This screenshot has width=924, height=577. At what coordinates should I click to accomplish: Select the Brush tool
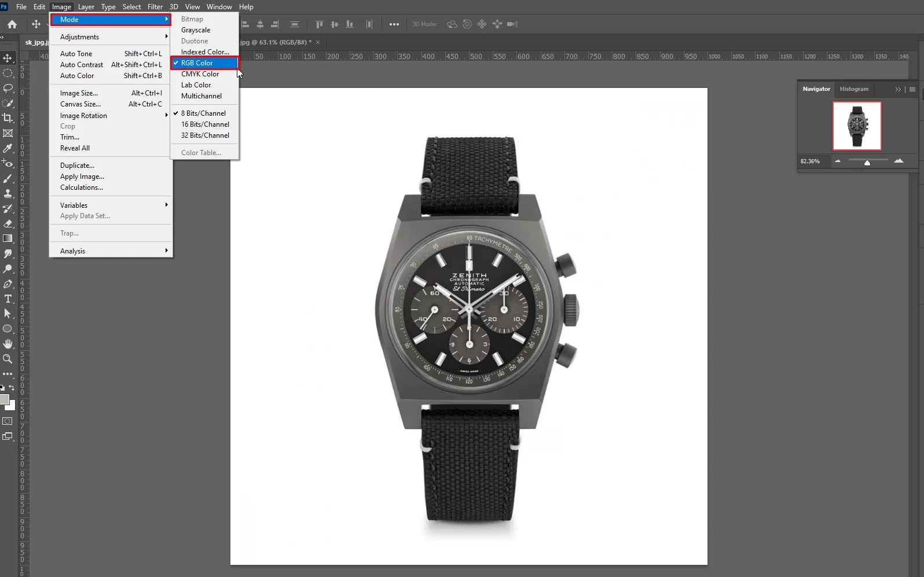point(8,178)
